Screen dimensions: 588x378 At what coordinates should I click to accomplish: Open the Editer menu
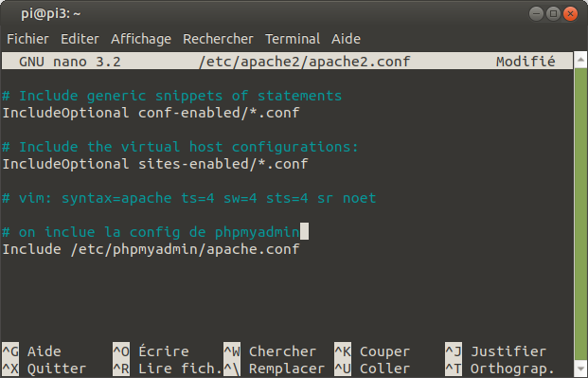click(80, 39)
